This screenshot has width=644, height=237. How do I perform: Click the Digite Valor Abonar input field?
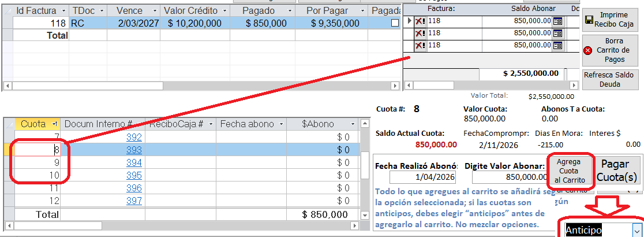(x=506, y=177)
